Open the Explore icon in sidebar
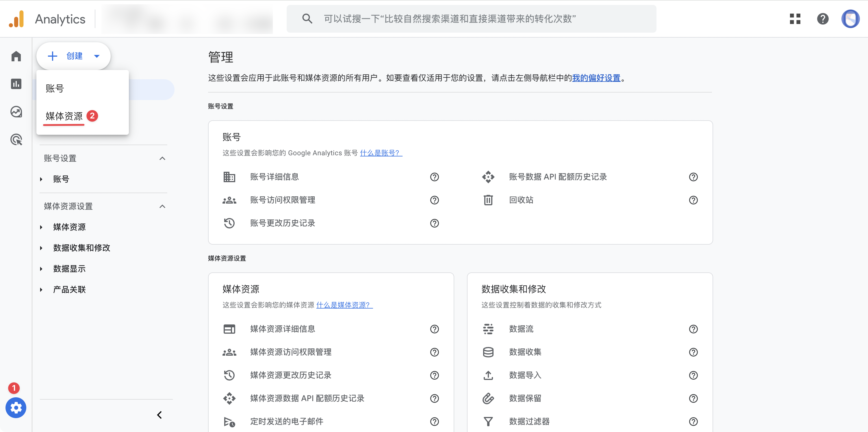This screenshot has height=432, width=868. point(16,112)
